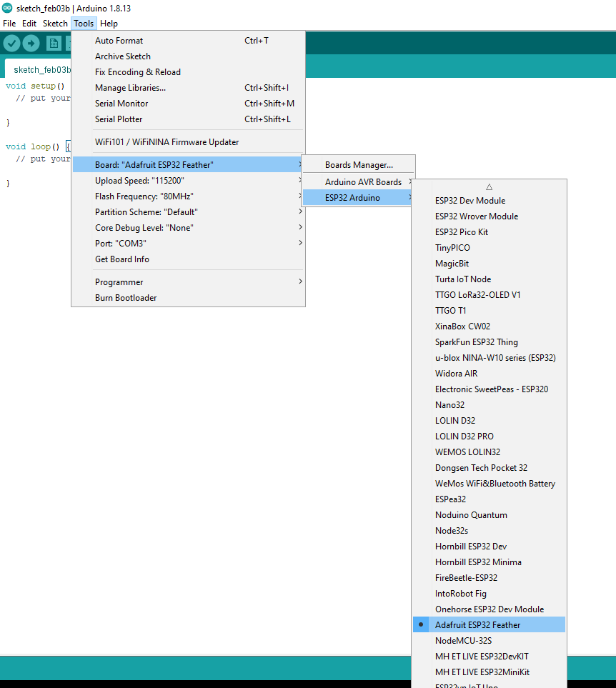Pick Noduino Quantum board

click(490, 515)
